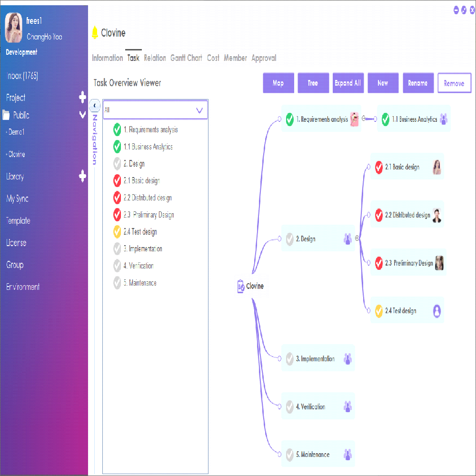
Task: Switch to the Gantt Chart tab
Action: pos(186,58)
